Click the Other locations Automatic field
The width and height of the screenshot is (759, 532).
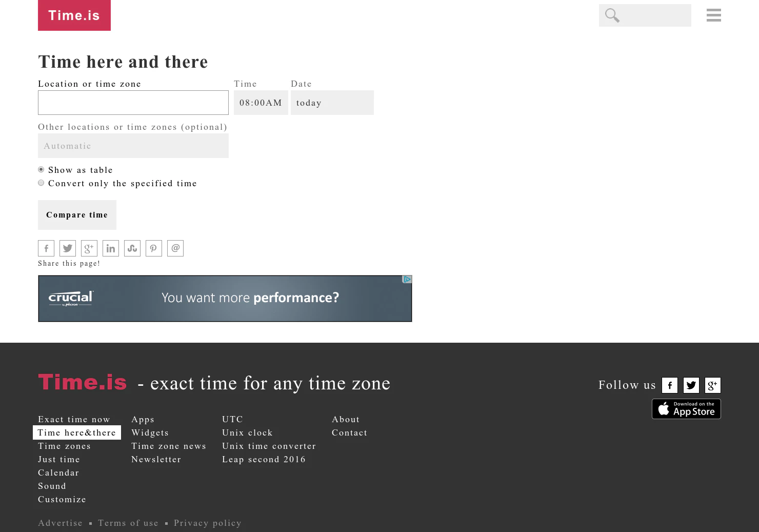(133, 146)
